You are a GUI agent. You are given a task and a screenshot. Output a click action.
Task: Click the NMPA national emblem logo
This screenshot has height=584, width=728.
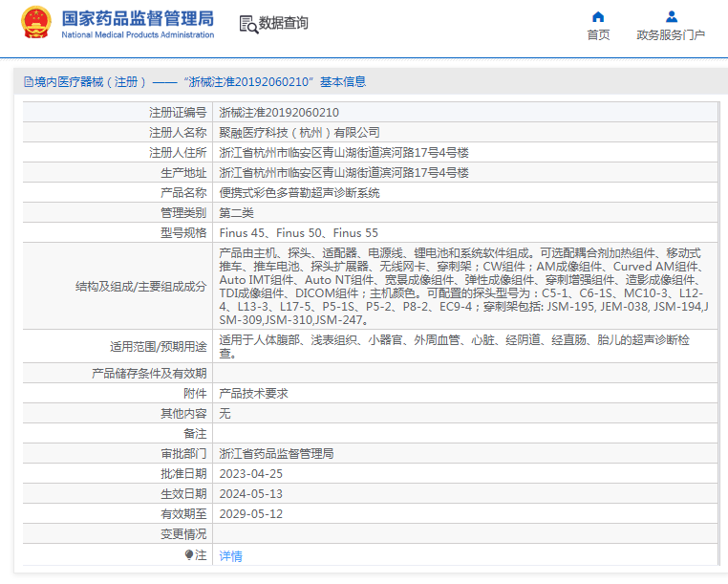35,22
